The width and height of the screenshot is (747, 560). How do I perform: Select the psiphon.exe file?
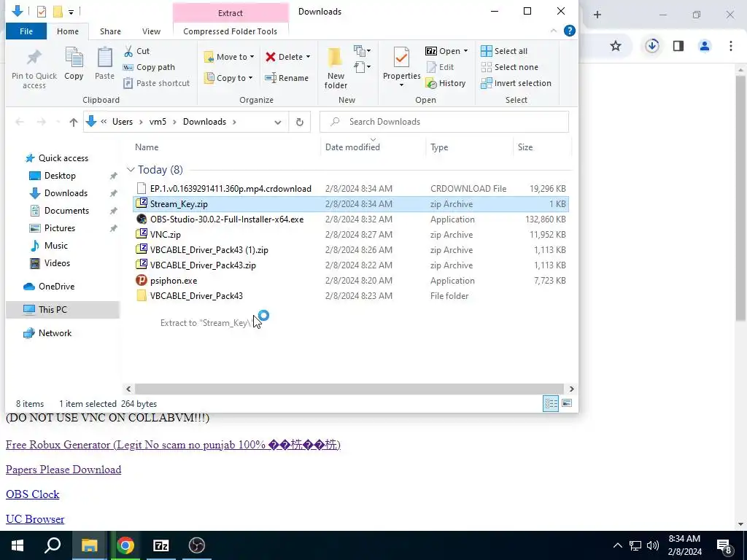coord(350,281)
